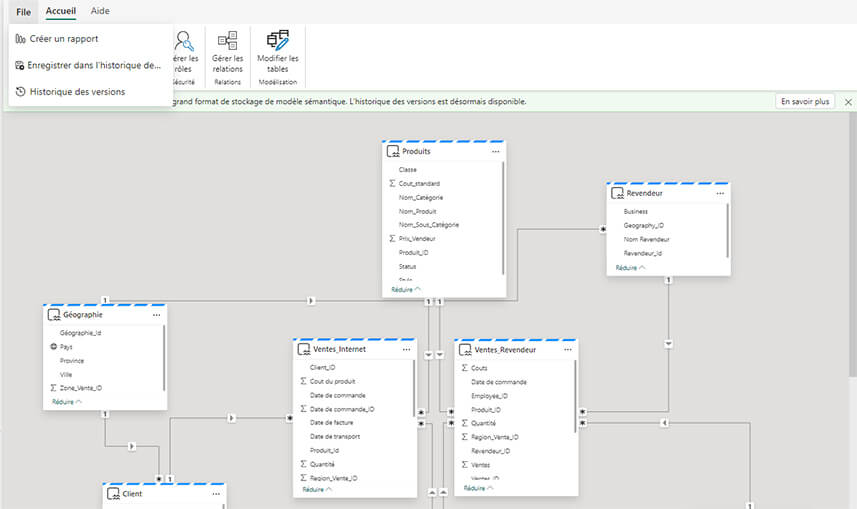Select Créer un rapport menu entry
857x509 pixels.
pos(63,38)
